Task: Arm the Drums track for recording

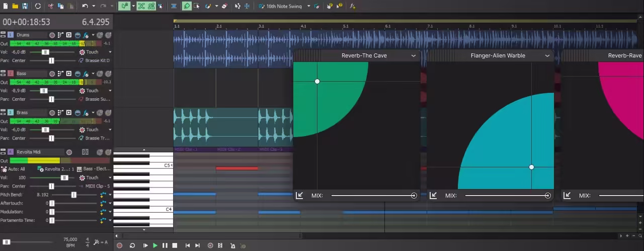Action: point(52,35)
